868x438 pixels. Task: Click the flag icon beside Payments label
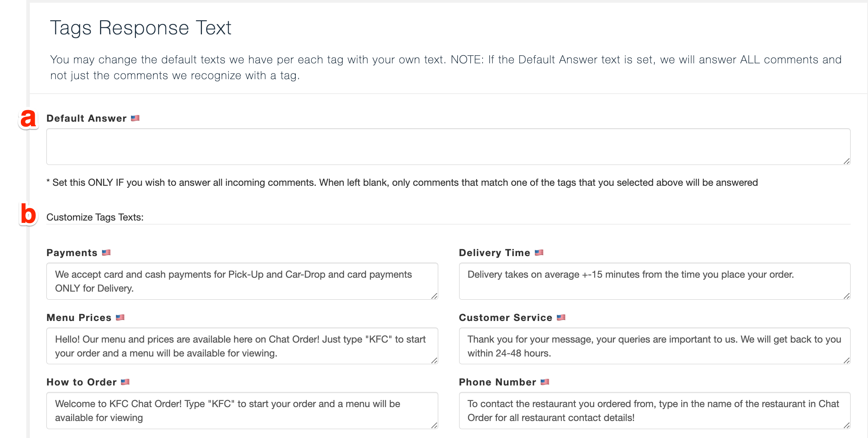[106, 253]
